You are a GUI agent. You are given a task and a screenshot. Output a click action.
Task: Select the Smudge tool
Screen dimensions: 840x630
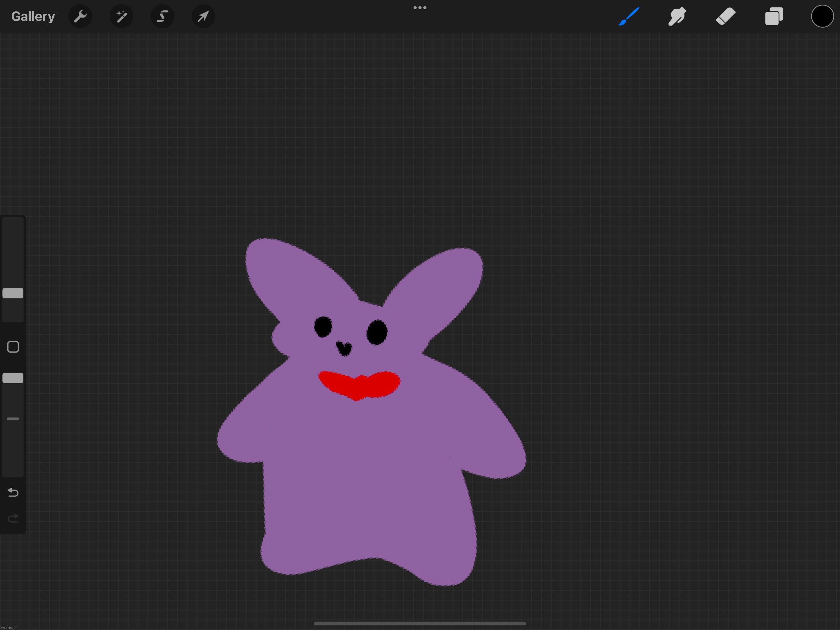click(x=677, y=16)
